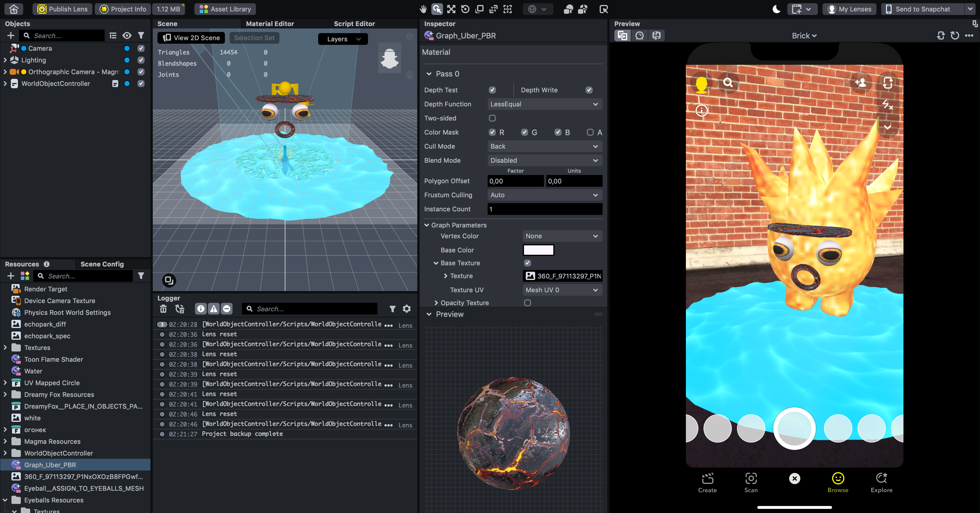Viewport: 980px width, 513px height.
Task: Click the Home icon in top bar
Action: coord(14,9)
